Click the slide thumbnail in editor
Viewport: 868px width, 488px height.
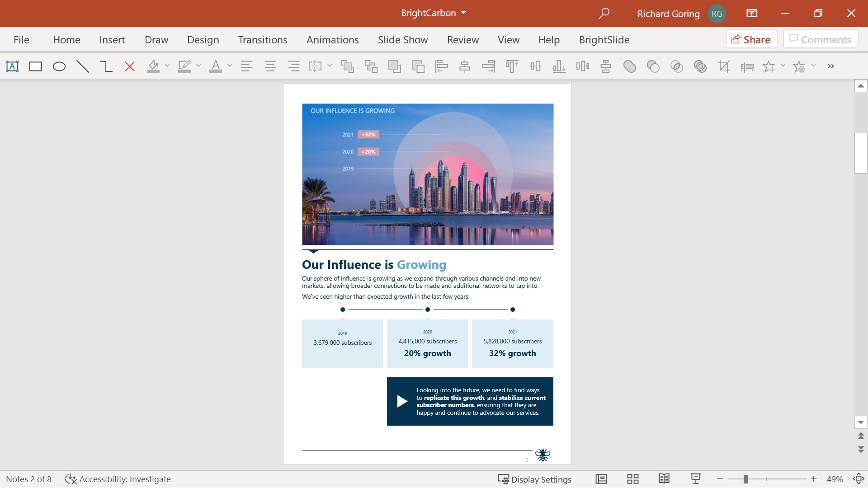(427, 273)
